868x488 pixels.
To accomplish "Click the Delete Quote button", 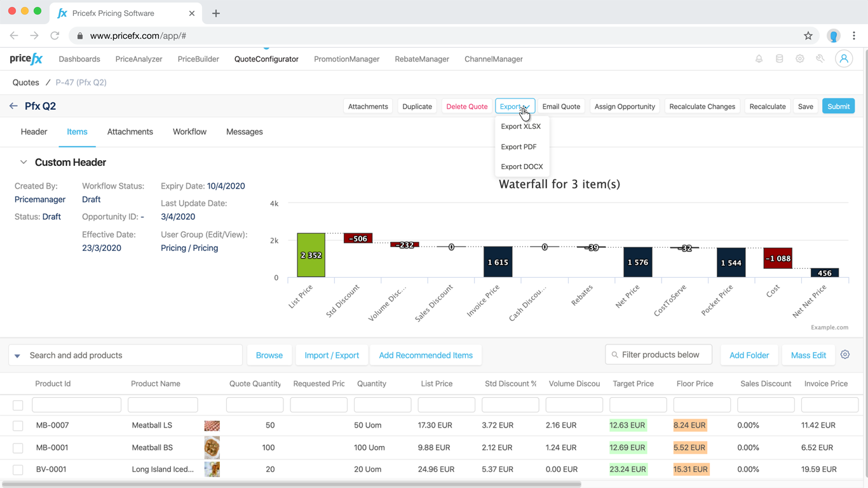I will pos(466,107).
